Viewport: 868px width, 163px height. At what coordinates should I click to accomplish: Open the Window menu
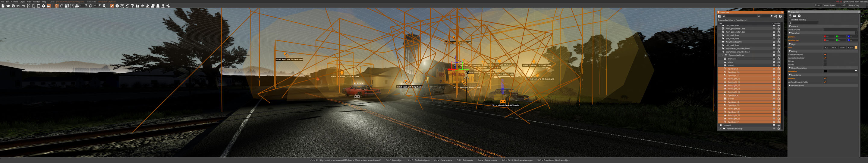[37, 2]
